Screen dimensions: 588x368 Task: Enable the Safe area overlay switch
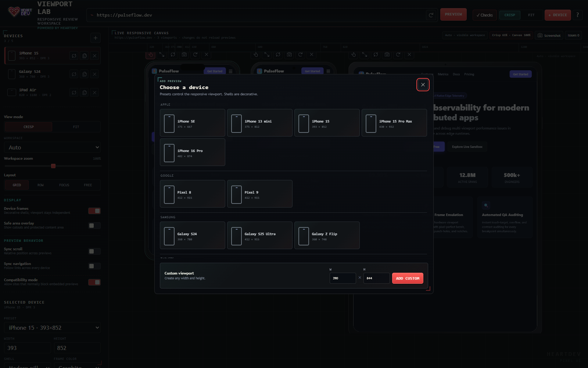94,226
